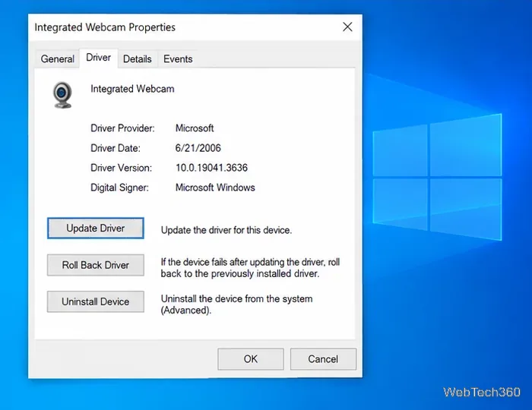Screen dimensions: 532x410
Task: Click the 'Integrated Webcam' device name text
Action: [x=132, y=89]
